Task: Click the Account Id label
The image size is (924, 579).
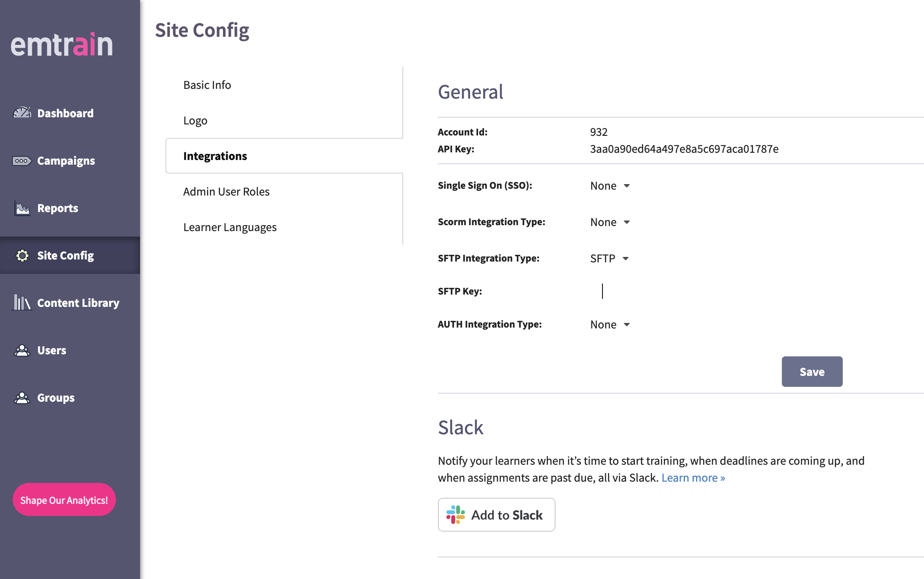Action: pos(462,132)
